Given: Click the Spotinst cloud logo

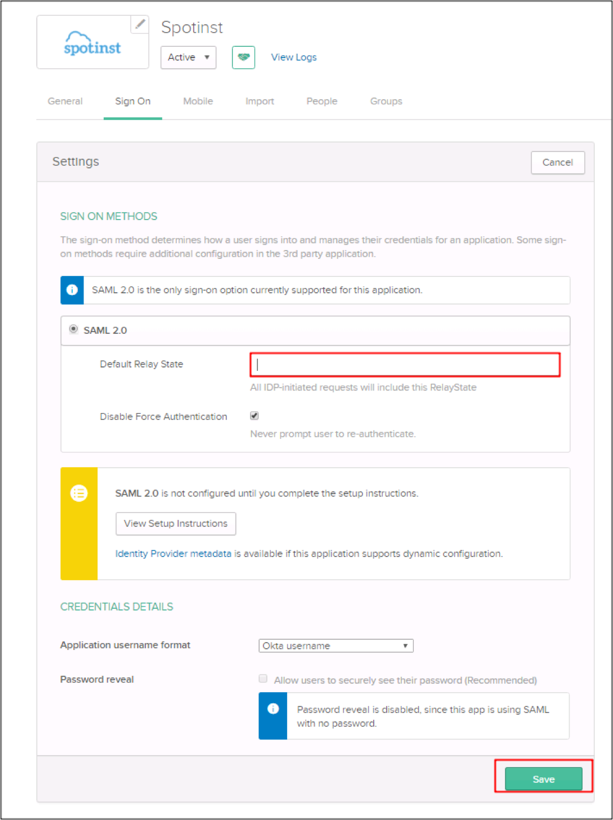Looking at the screenshot, I should [x=91, y=45].
